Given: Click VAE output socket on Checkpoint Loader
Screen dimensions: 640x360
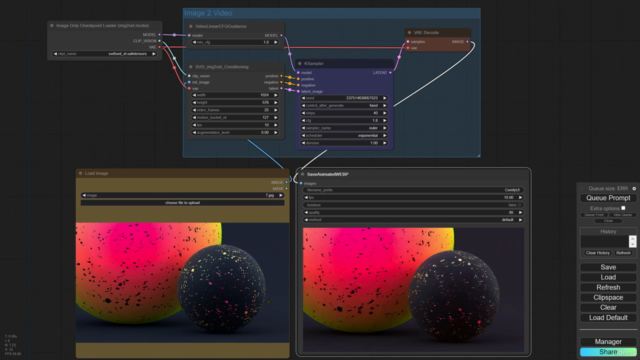Looking at the screenshot, I should tap(159, 47).
